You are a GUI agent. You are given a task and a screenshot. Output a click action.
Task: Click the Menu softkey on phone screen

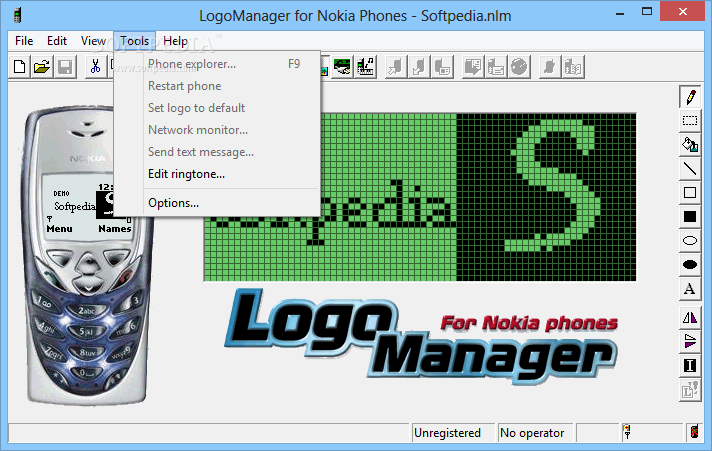[59, 228]
